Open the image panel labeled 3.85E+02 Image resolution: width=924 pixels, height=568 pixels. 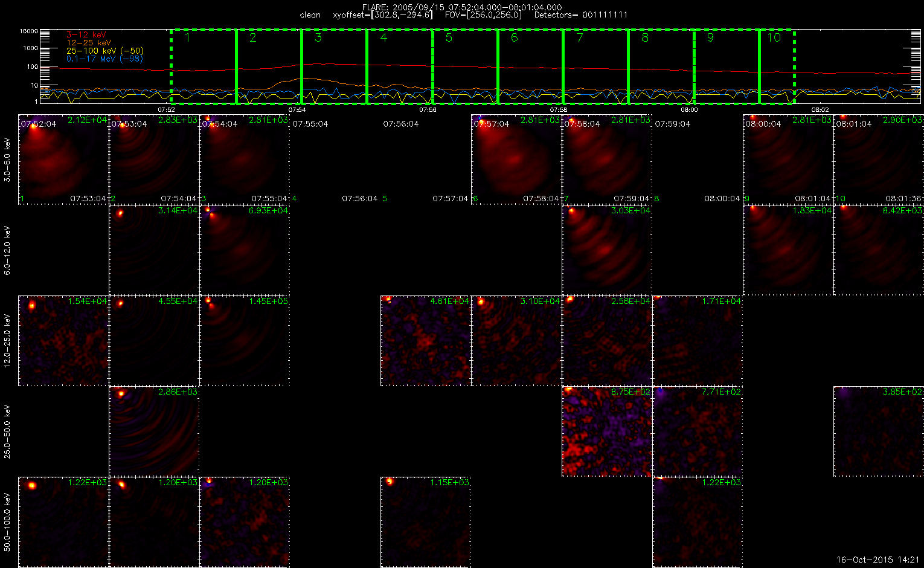coord(879,431)
